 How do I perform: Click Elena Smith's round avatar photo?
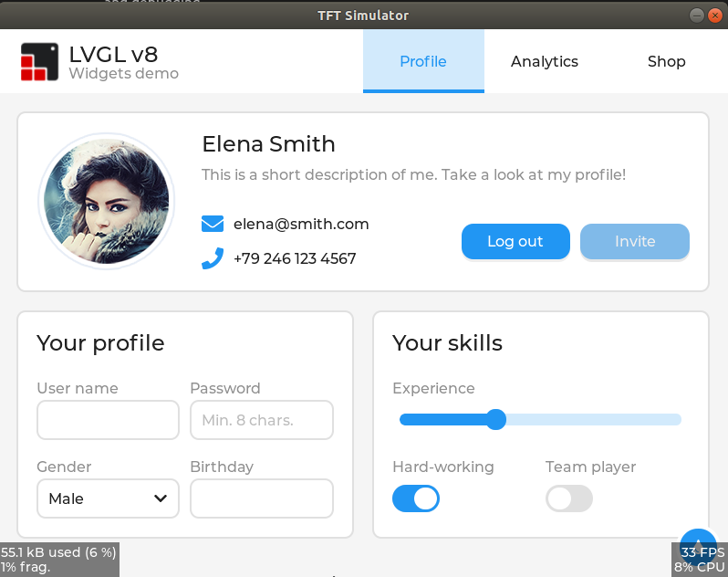107,201
